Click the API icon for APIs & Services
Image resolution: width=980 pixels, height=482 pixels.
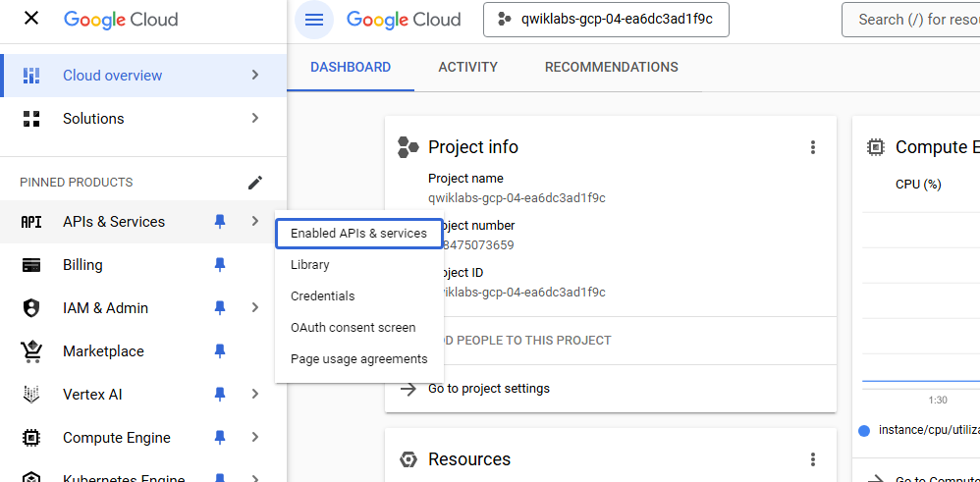(x=31, y=222)
